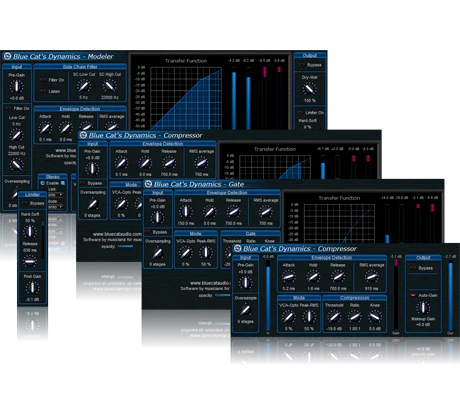Toggle Bypass in the front Compressor Output section

[x=413, y=268]
